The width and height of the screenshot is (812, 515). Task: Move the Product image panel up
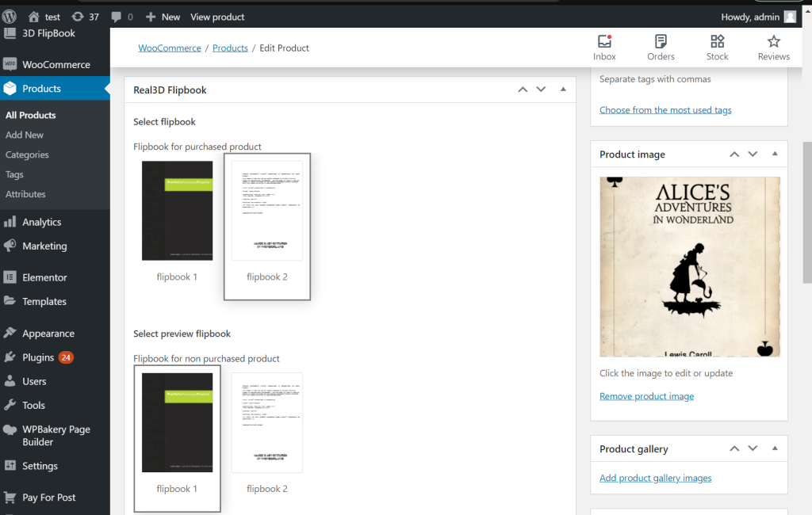tap(733, 154)
